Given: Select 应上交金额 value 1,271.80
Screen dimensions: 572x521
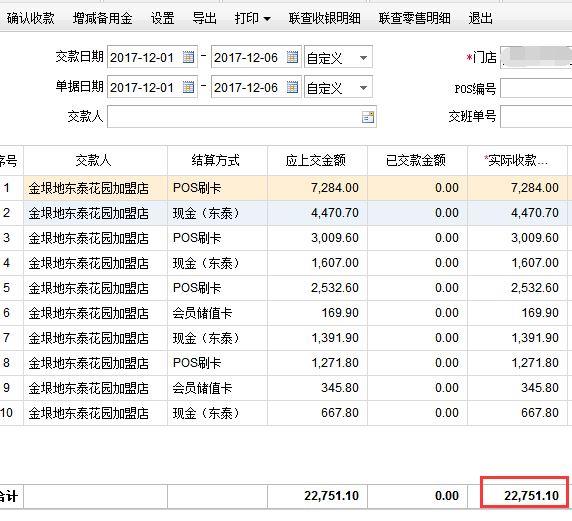Looking at the screenshot, I should click(317, 363).
